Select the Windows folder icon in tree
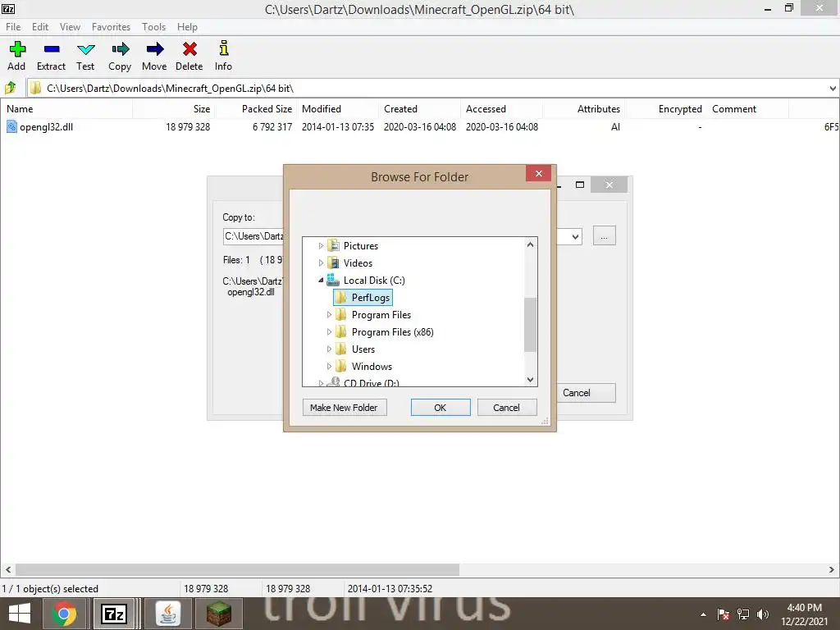 point(340,366)
